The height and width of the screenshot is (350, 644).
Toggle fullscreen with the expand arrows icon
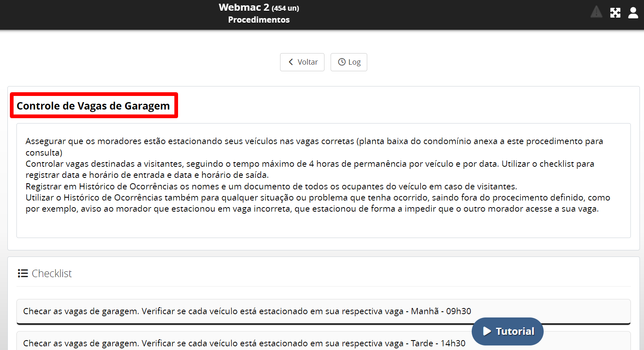point(615,13)
